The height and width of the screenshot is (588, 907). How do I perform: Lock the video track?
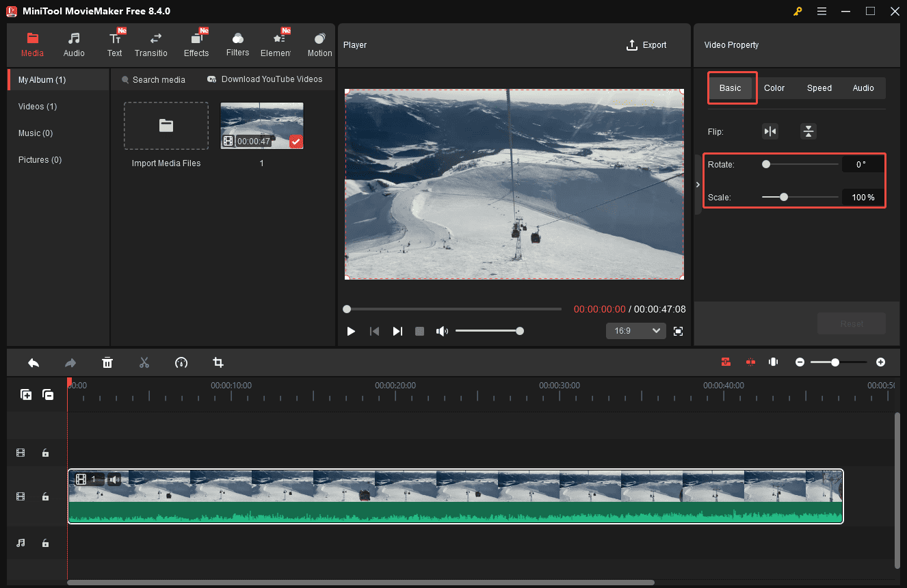coord(45,496)
